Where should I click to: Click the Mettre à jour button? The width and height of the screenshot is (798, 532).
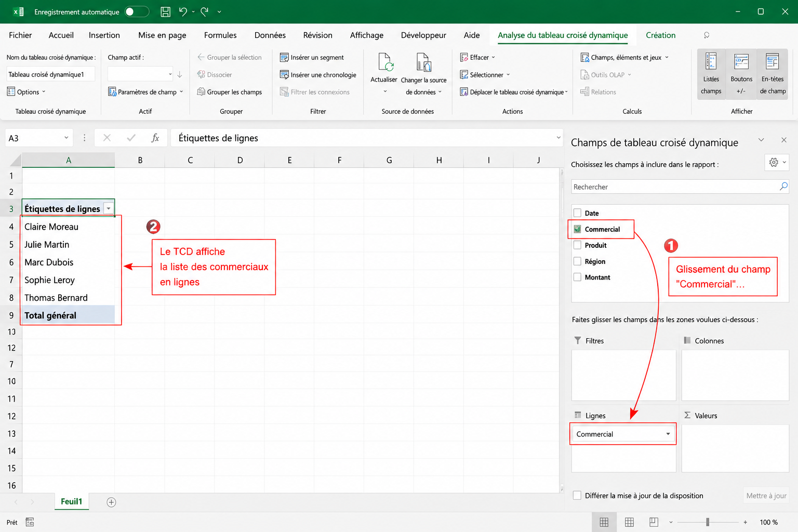point(766,496)
